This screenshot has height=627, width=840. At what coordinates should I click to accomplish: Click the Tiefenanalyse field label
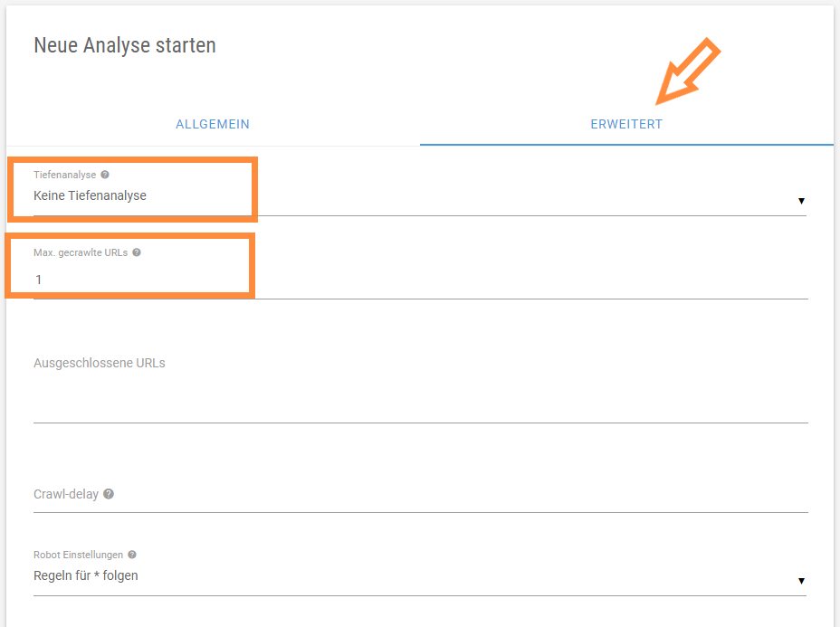pos(65,175)
